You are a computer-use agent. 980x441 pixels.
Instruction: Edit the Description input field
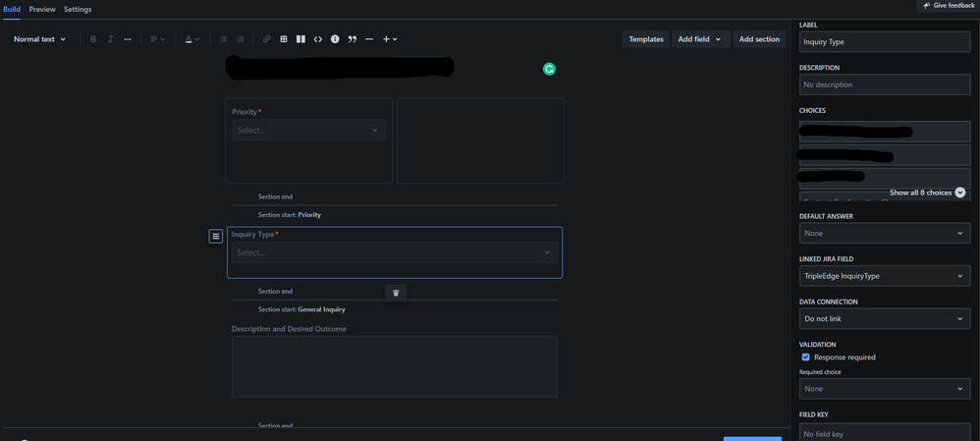[885, 84]
